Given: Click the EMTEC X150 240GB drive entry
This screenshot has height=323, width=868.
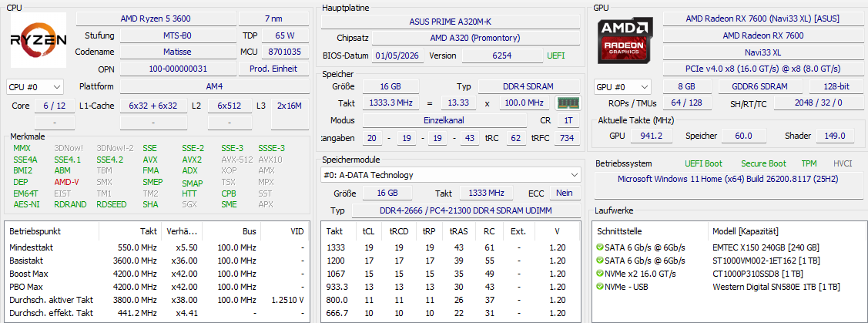Looking at the screenshot, I should coord(766,247).
